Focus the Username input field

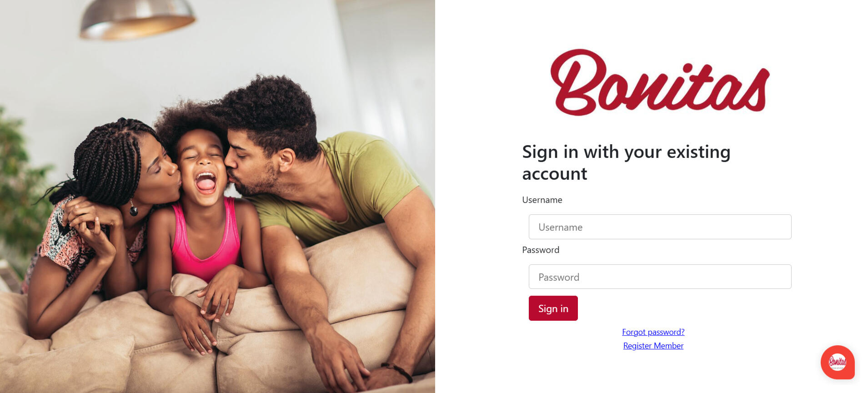(x=660, y=227)
